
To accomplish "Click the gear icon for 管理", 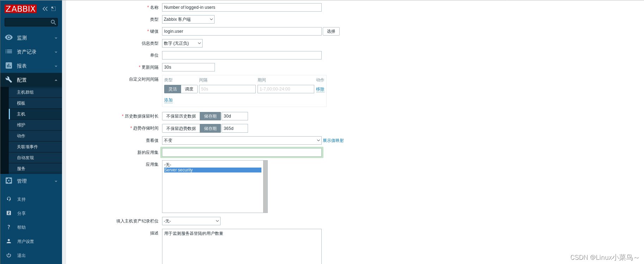I will pyautogui.click(x=9, y=181).
